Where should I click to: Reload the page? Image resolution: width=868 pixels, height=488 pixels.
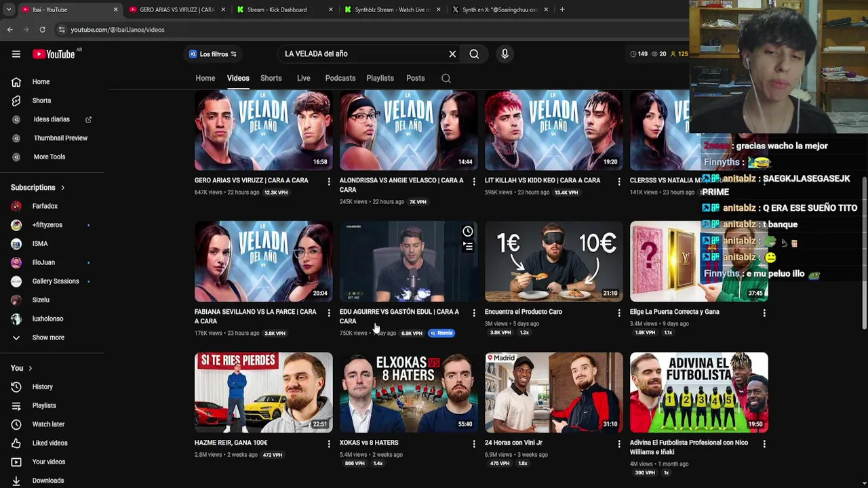click(42, 30)
